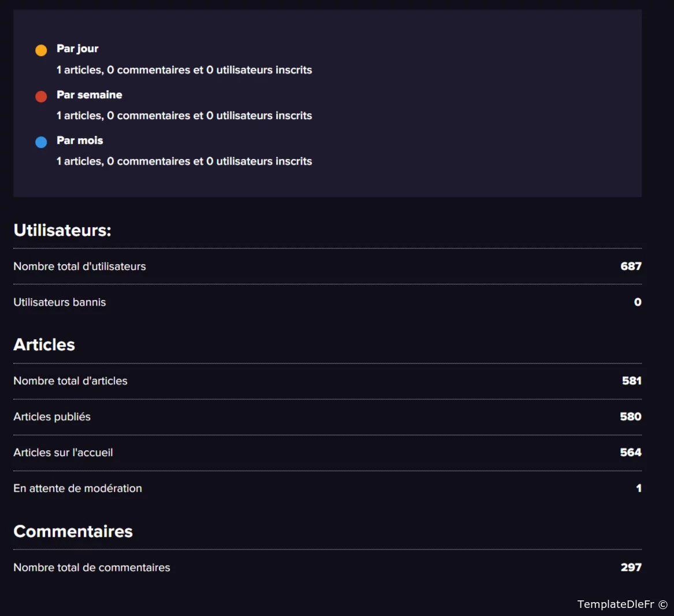This screenshot has height=616, width=674.
Task: Click the blue Par mois dot
Action: tap(41, 142)
